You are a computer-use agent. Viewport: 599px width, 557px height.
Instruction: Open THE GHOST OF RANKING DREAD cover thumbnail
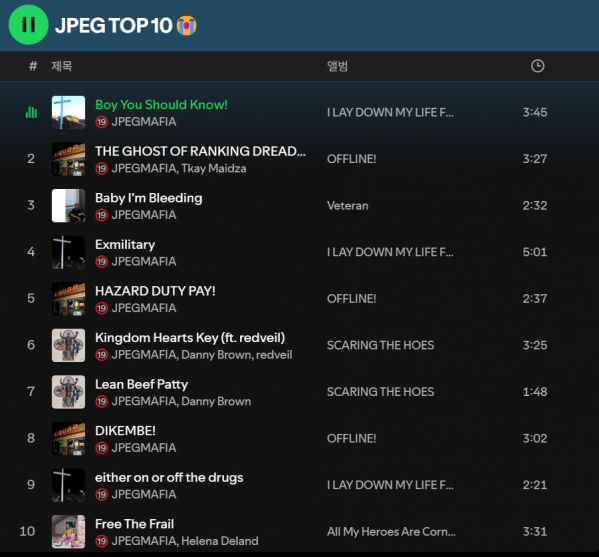pyautogui.click(x=68, y=159)
